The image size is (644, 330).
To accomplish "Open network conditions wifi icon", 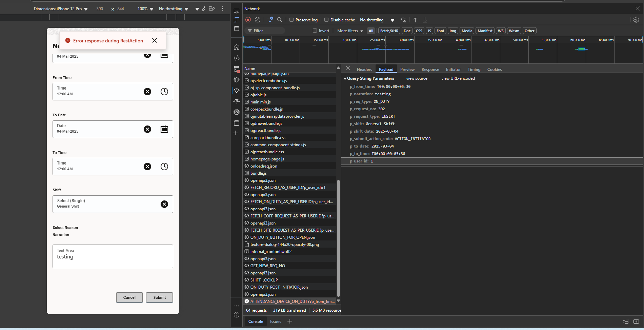I will point(403,20).
